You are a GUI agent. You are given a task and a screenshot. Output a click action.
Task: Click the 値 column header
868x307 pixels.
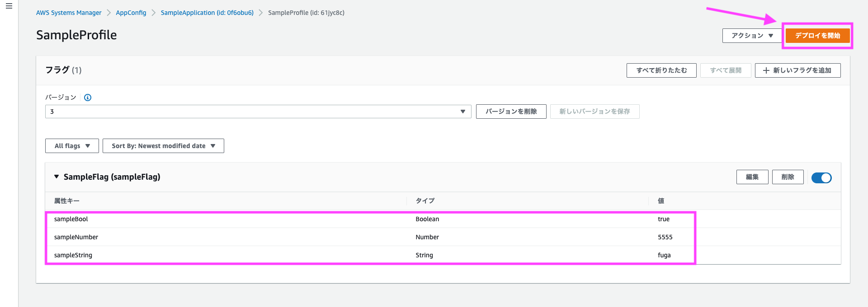(661, 201)
